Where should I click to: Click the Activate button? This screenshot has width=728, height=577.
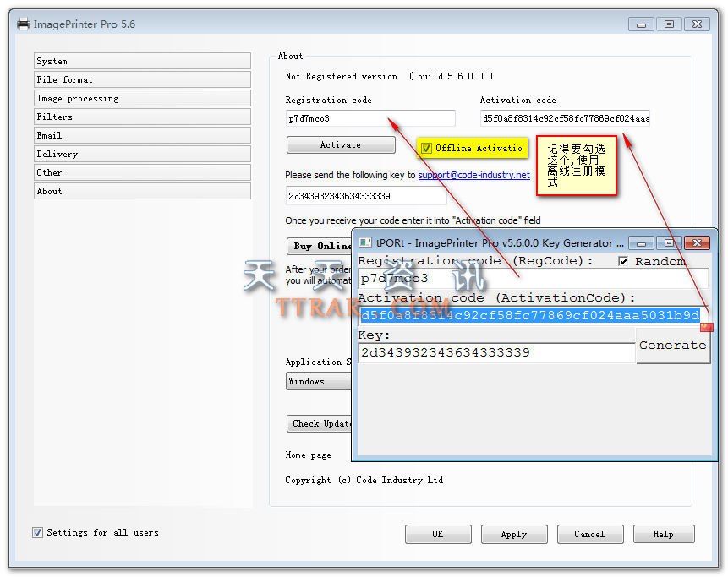(x=341, y=144)
